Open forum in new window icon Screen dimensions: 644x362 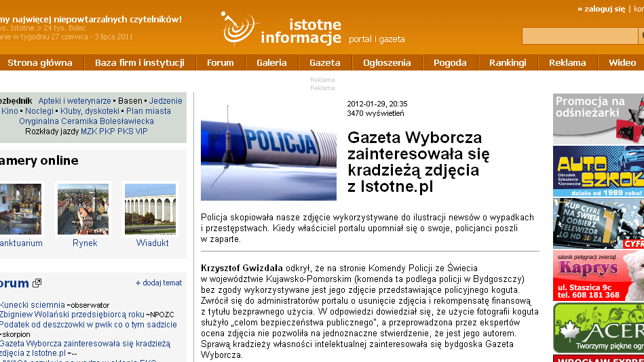tap(37, 283)
